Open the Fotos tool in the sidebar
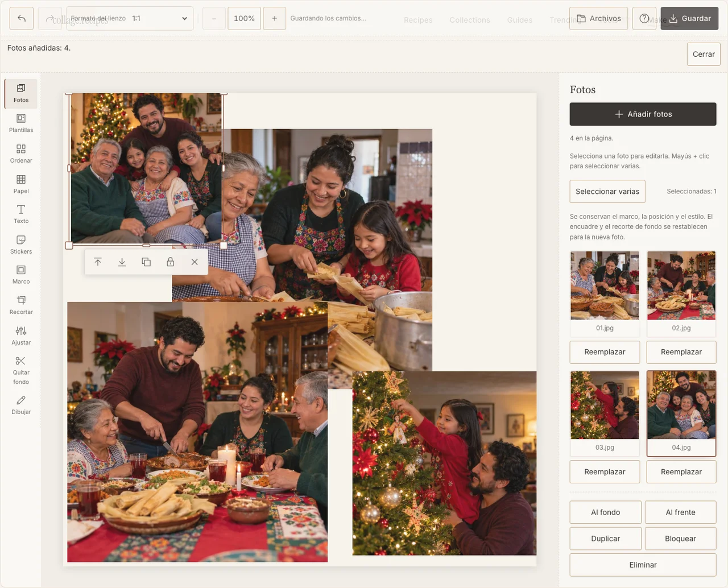The height and width of the screenshot is (588, 728). pos(21,93)
